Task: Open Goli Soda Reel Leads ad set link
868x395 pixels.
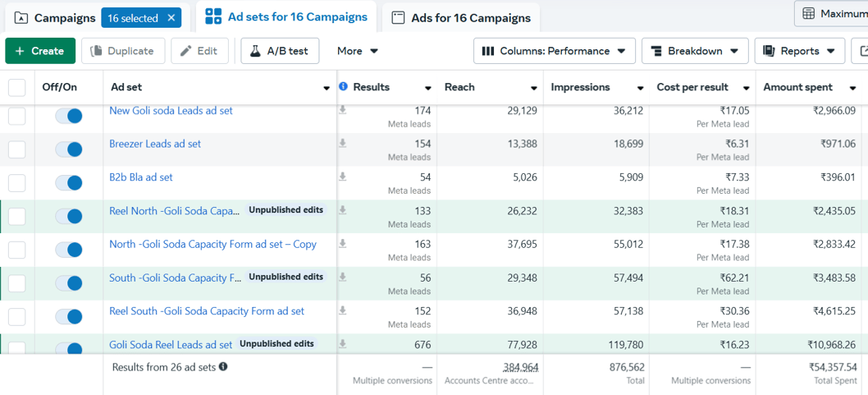Action: coord(171,345)
